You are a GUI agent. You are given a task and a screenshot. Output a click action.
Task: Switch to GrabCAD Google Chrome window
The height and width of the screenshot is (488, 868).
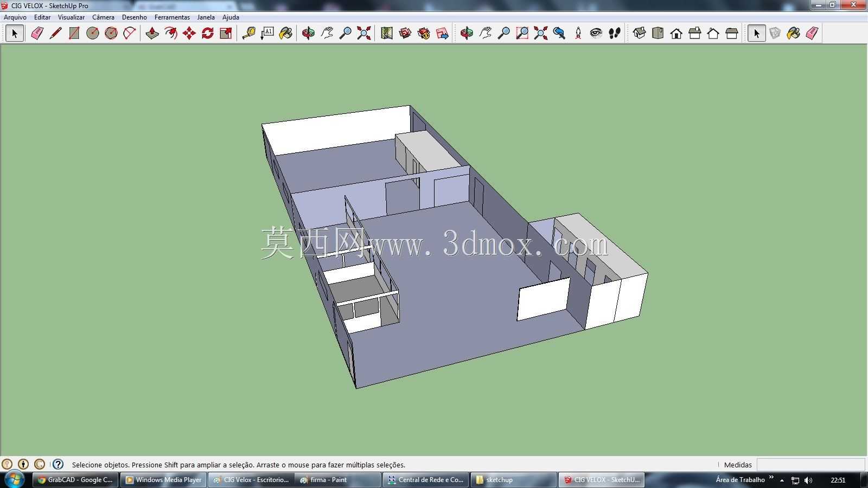click(75, 480)
